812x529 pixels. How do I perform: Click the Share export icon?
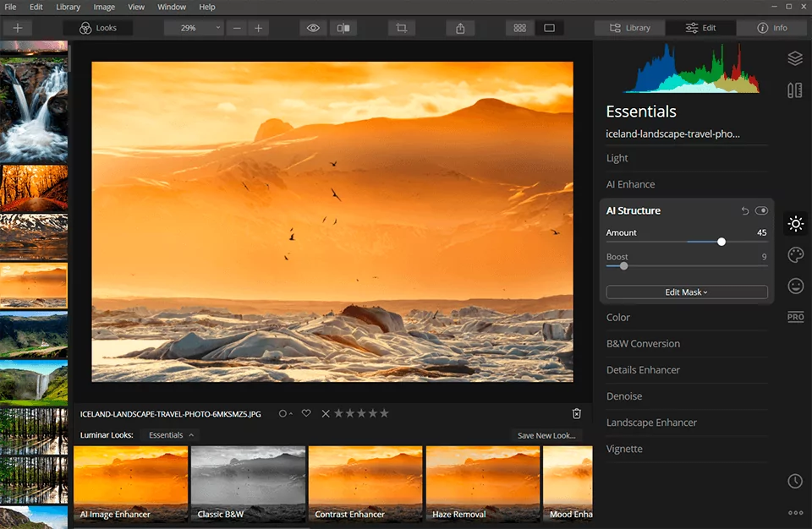tap(460, 28)
